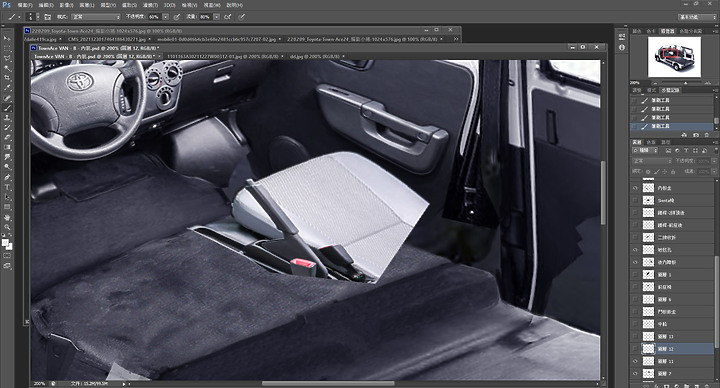
Task: Select the Move tool
Action: coord(7,39)
